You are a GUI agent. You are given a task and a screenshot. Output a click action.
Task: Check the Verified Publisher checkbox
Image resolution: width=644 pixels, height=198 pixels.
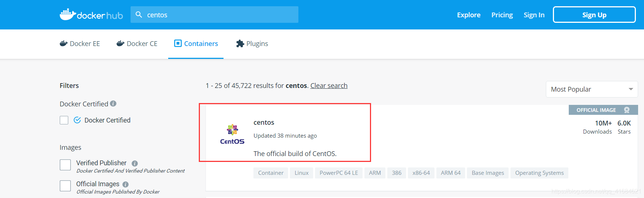click(65, 165)
